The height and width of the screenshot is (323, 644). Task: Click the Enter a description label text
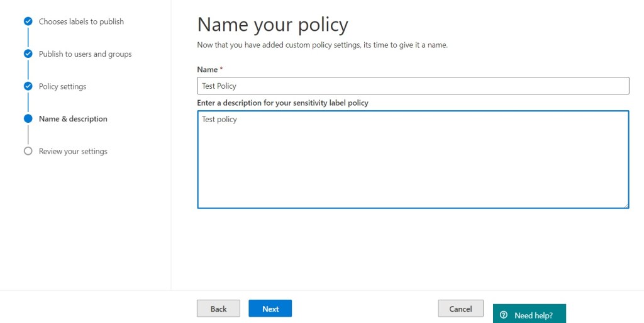tap(282, 103)
